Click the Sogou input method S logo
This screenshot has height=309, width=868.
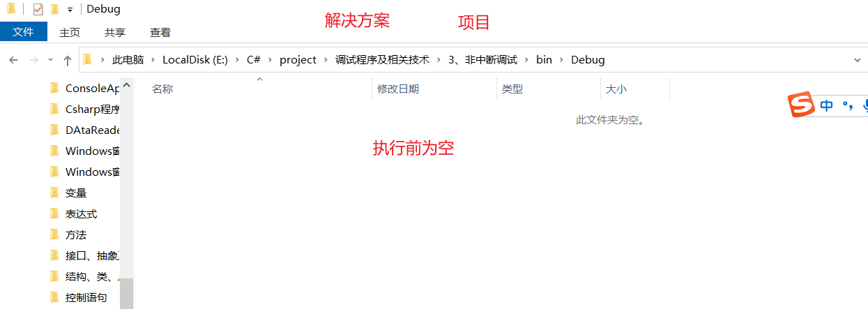(801, 105)
